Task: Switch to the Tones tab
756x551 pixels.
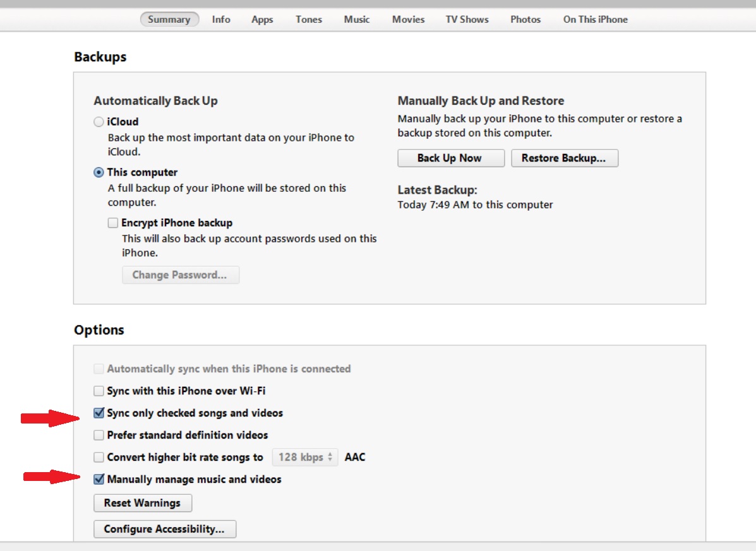Action: pyautogui.click(x=308, y=19)
